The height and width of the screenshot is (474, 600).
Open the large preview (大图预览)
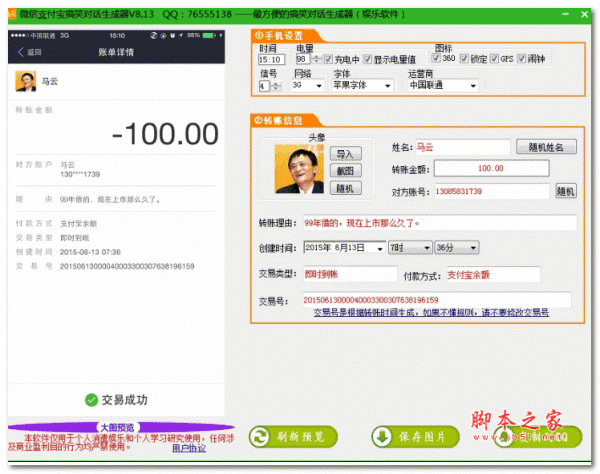pyautogui.click(x=117, y=427)
